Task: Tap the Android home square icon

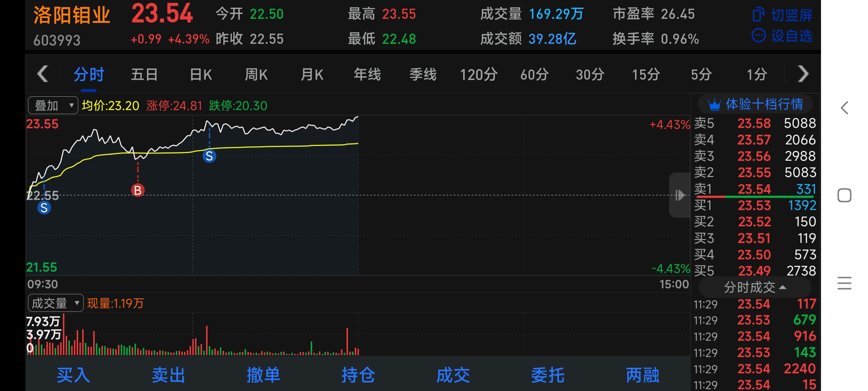Action: pos(844,195)
